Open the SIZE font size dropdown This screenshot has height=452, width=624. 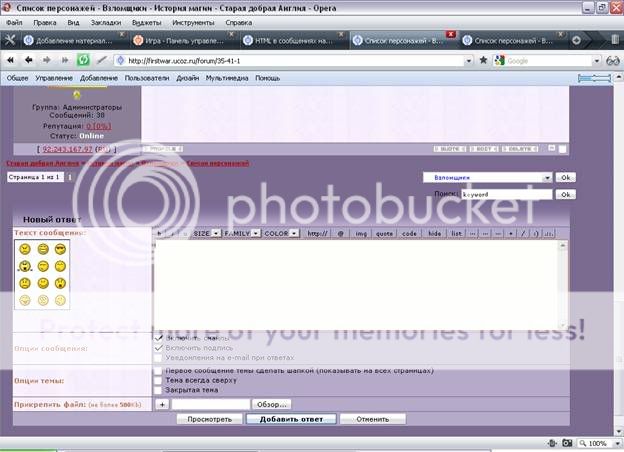(205, 233)
